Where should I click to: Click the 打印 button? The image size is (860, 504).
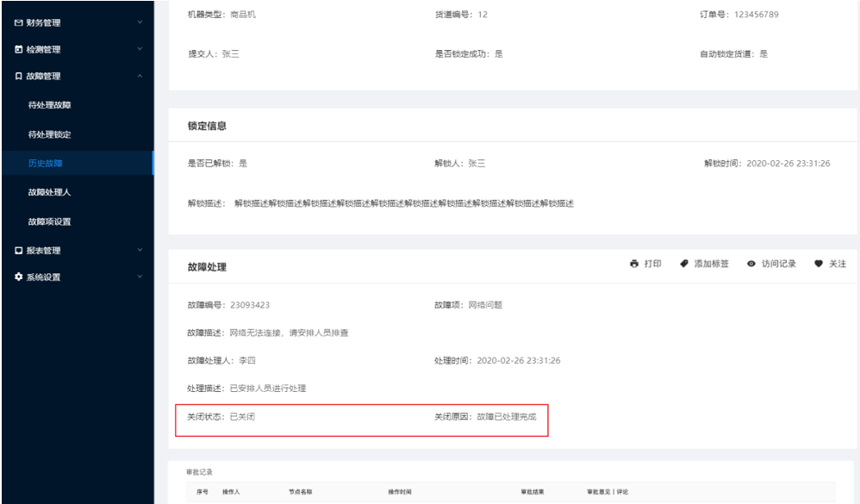pyautogui.click(x=645, y=264)
